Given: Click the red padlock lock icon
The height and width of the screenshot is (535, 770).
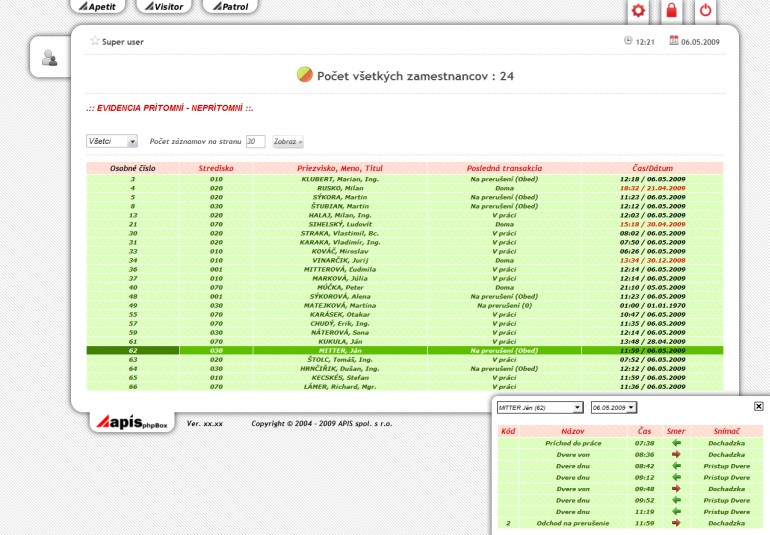Looking at the screenshot, I should click(x=672, y=11).
